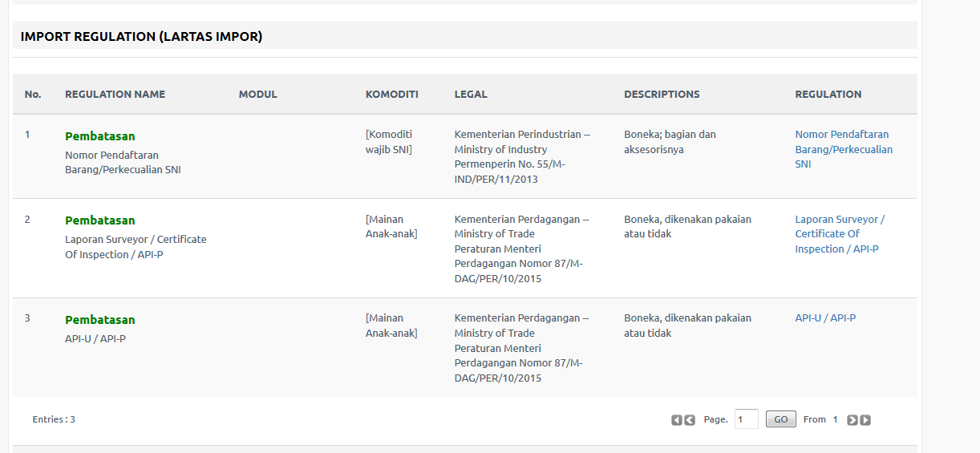
Task: Go to the previous page of entries
Action: (690, 420)
